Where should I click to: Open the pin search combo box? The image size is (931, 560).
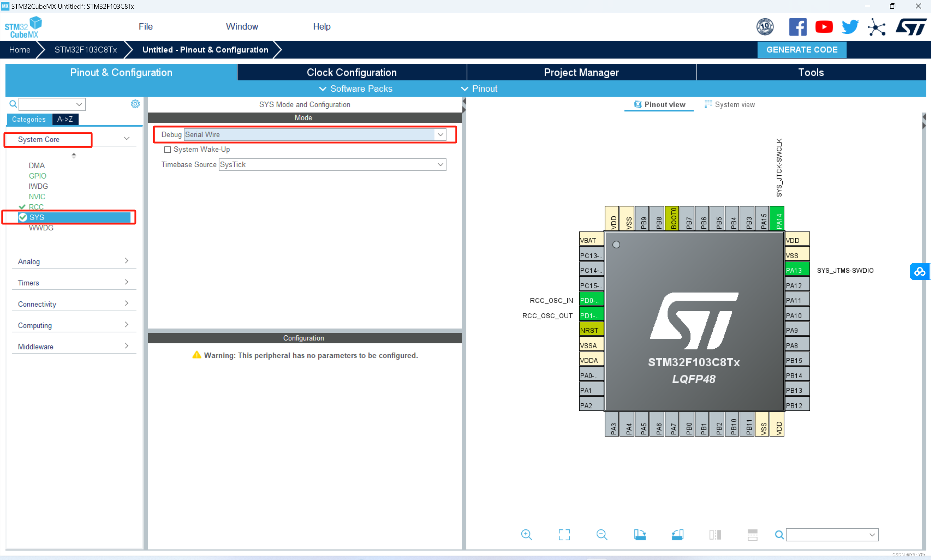832,534
